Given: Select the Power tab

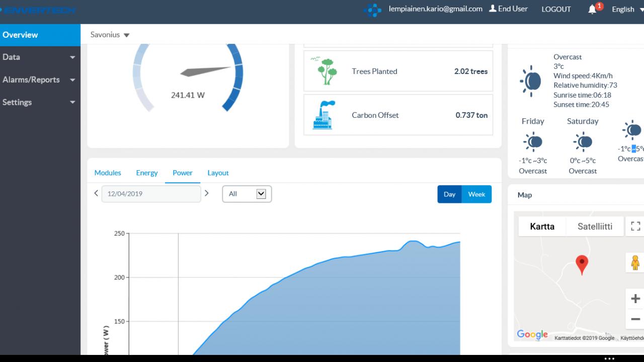Looking at the screenshot, I should point(183,173).
